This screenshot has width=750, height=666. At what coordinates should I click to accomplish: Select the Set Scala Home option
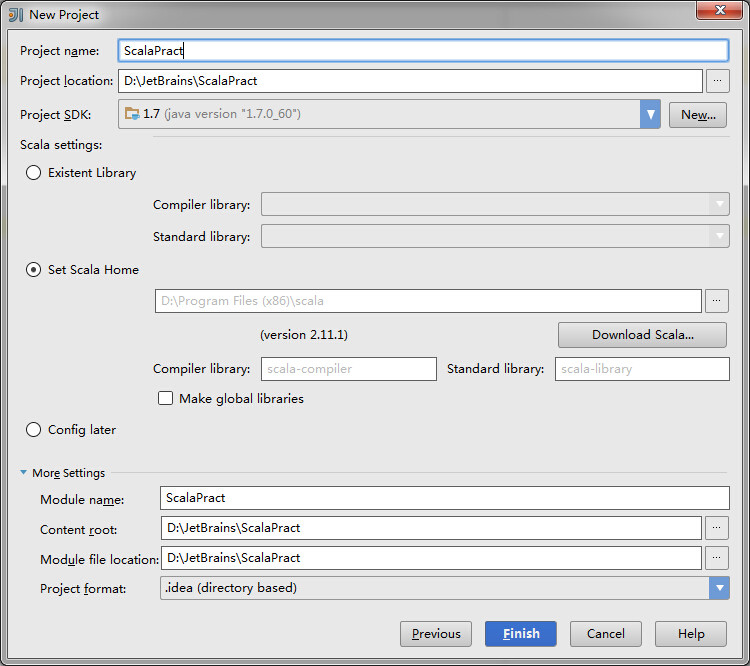tap(33, 270)
